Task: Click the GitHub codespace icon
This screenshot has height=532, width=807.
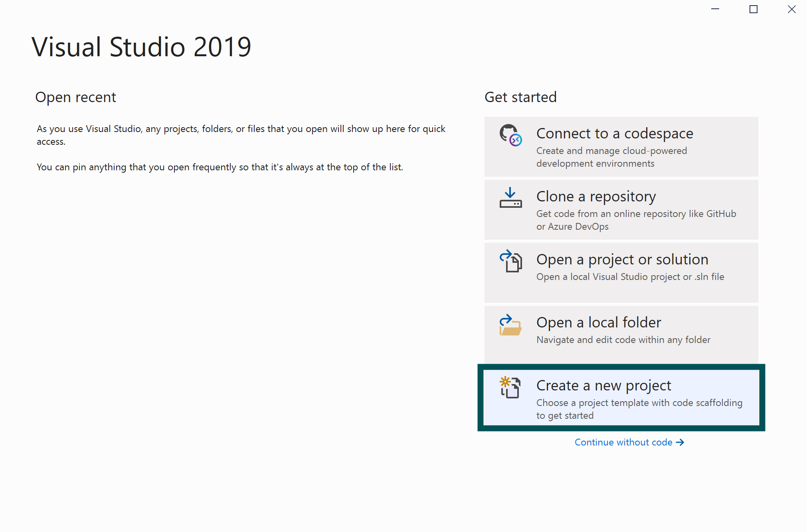Action: coord(510,135)
